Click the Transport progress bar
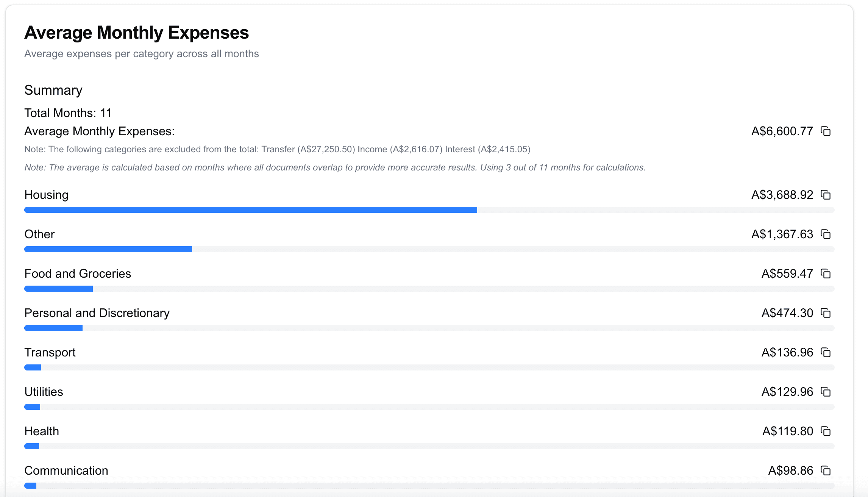 click(x=429, y=367)
